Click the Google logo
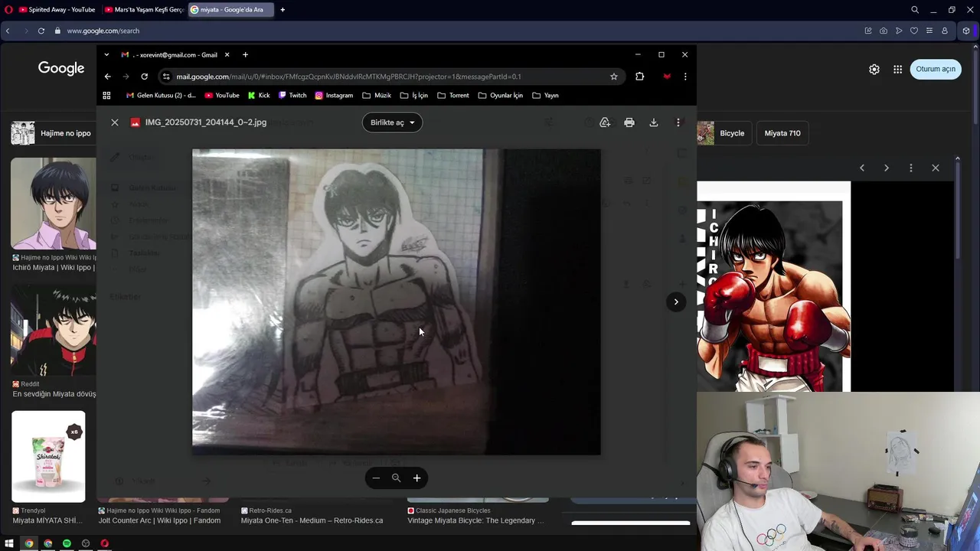Screen dimensions: 980x551 [61, 68]
